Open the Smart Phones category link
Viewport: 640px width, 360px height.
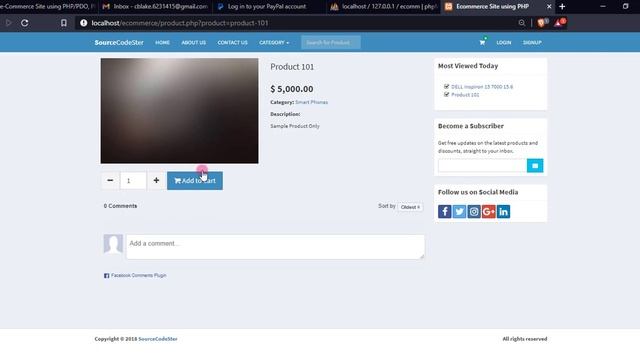[x=311, y=102]
